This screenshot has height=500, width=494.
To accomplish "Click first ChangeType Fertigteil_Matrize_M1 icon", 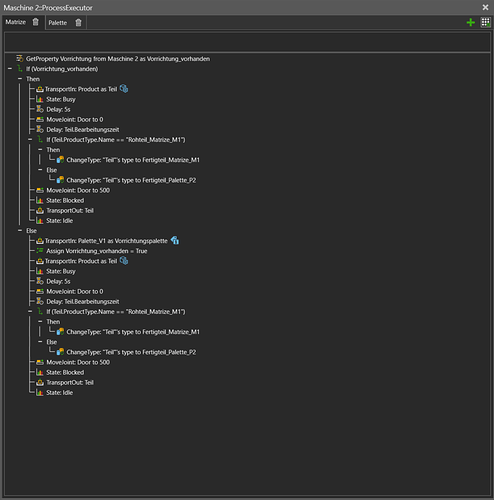I will point(60,160).
